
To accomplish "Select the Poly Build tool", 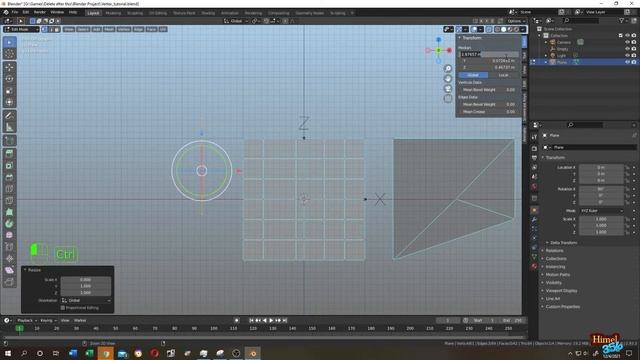I will coord(9,212).
